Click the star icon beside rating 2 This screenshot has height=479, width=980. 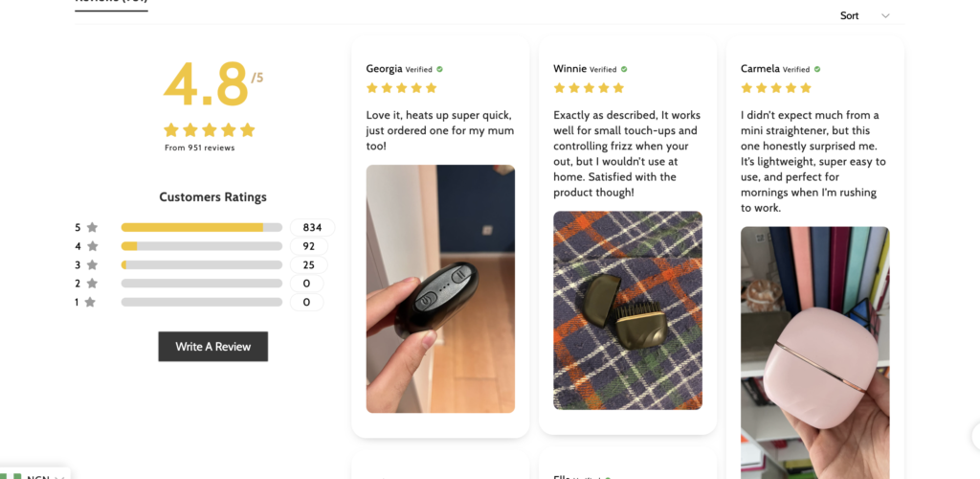pos(92,284)
